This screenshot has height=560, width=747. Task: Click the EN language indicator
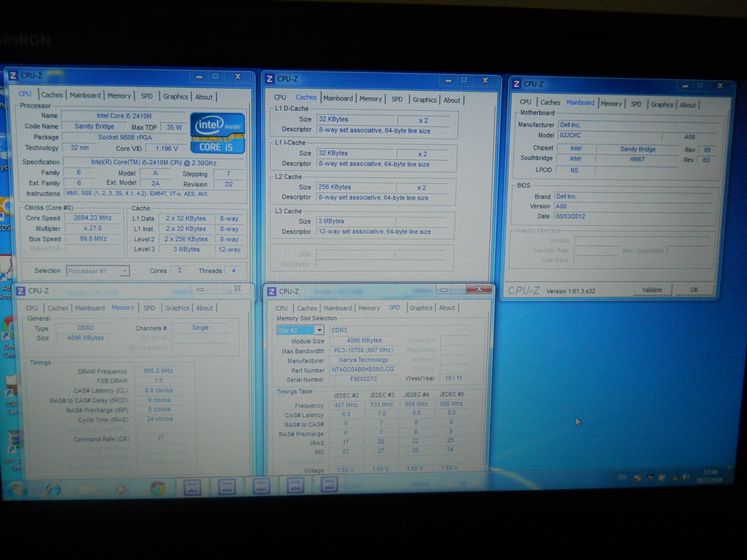pyautogui.click(x=622, y=477)
